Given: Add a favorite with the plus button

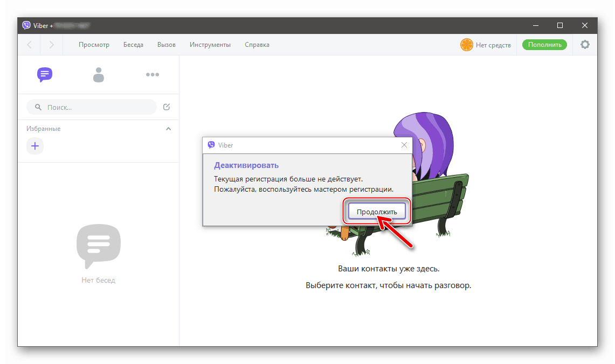Looking at the screenshot, I should [x=35, y=146].
